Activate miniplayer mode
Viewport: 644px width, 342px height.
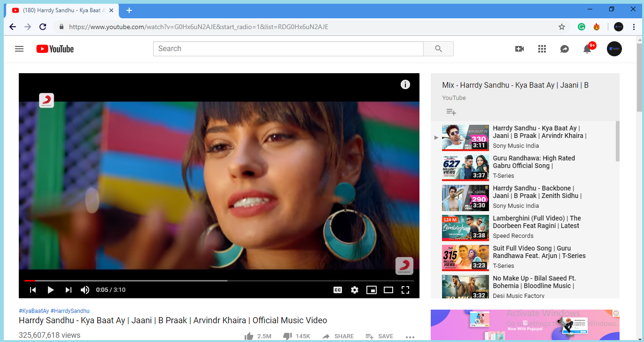tap(372, 290)
